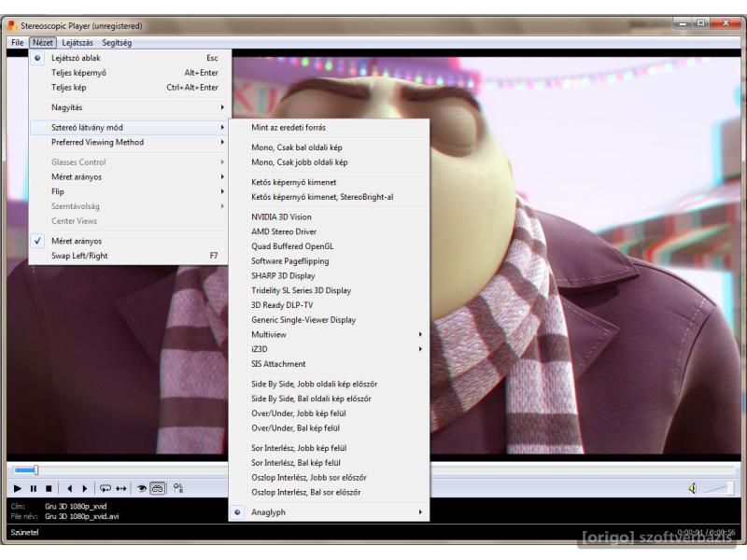Screen dimensions: 747x560
Task: Start playback with the Play button
Action: coord(18,488)
